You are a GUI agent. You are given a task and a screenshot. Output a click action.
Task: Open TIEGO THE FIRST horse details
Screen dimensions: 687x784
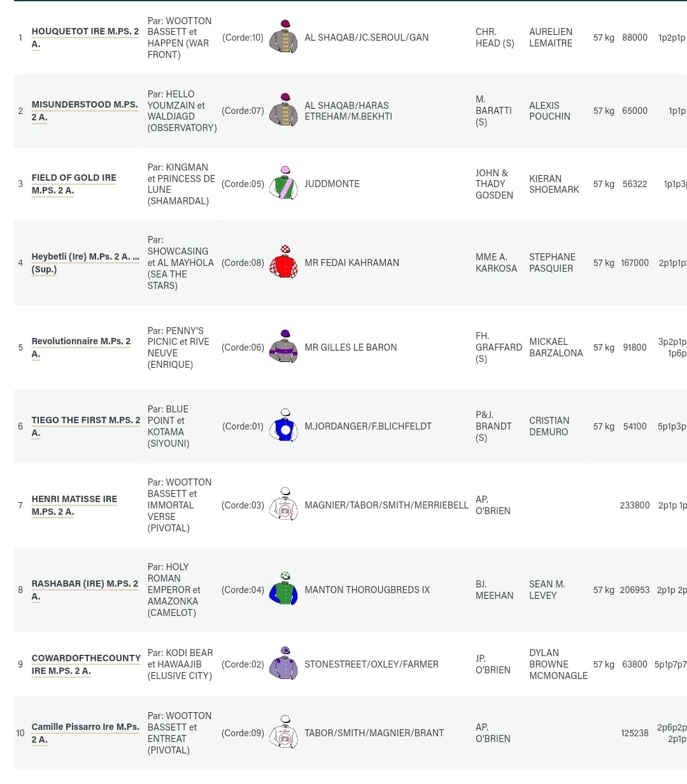click(86, 426)
